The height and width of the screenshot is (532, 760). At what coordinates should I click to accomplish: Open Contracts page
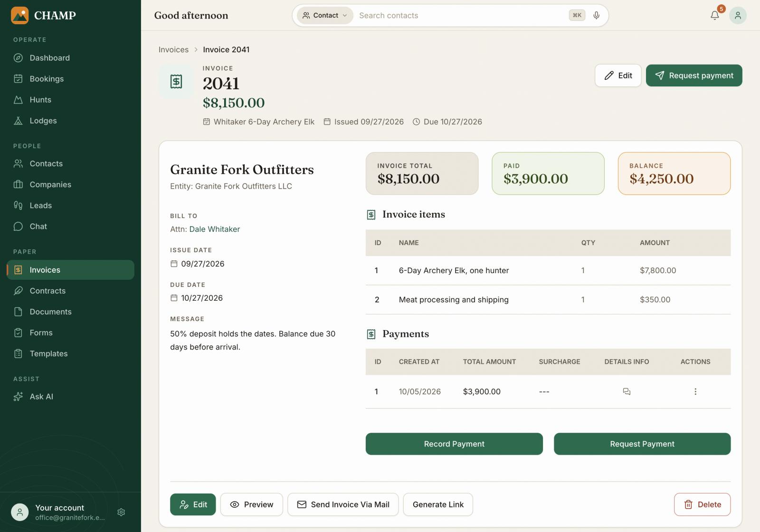(70, 291)
